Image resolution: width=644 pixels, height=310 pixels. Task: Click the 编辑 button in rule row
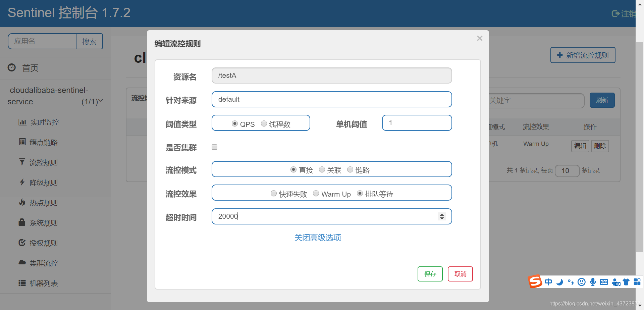pyautogui.click(x=580, y=146)
